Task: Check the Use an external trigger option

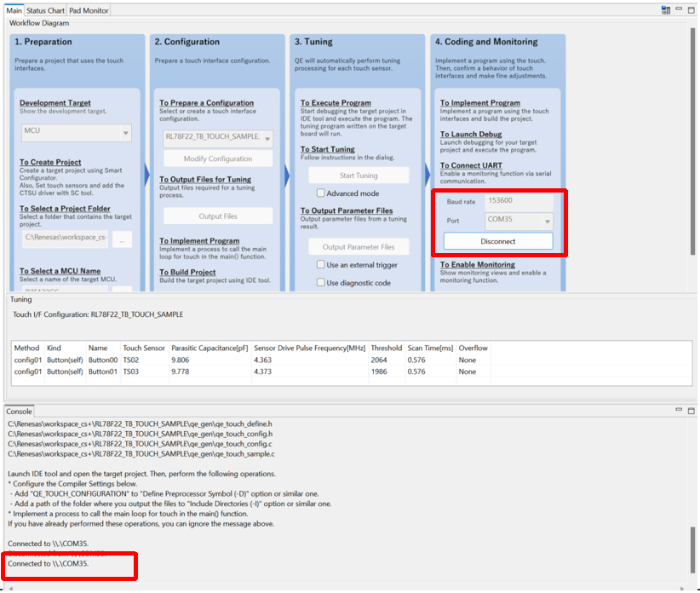Action: (321, 265)
